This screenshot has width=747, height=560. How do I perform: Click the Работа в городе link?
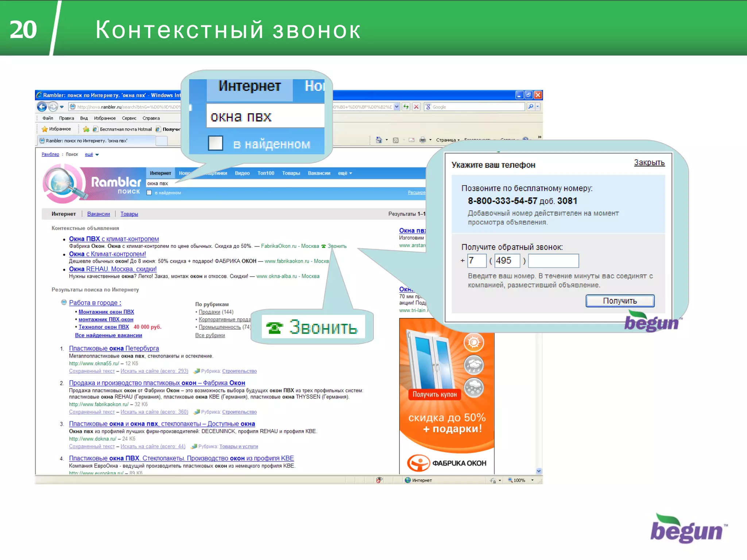tap(95, 303)
